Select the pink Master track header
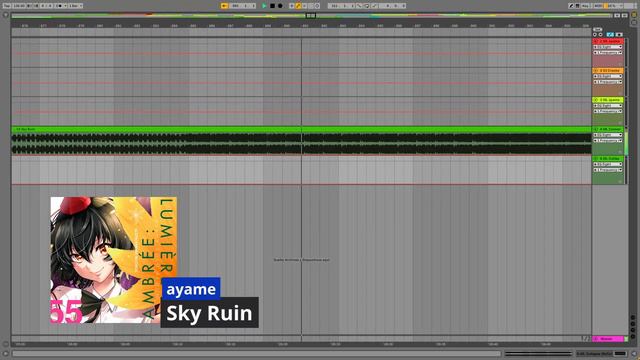Viewport: 640px width, 360px height. [608, 339]
